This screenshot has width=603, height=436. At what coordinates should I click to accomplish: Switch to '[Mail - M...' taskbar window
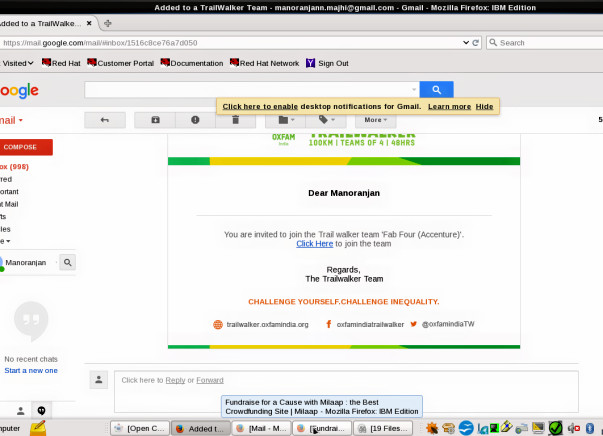tap(262, 428)
